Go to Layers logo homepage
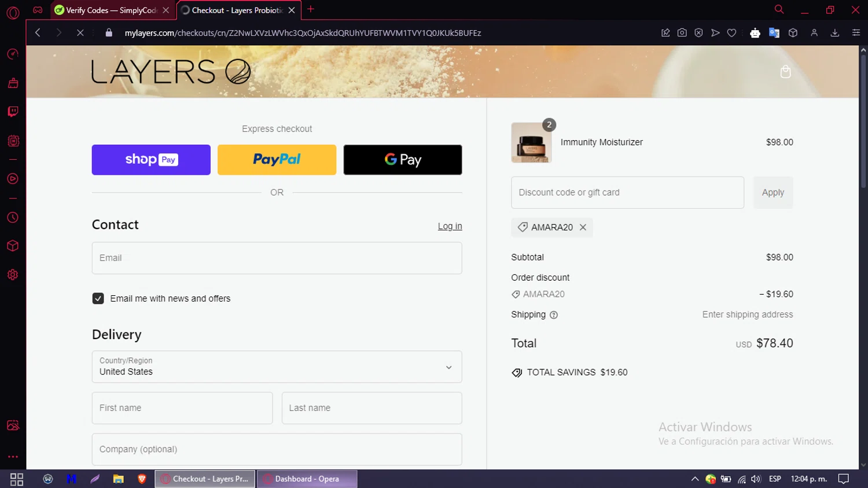This screenshot has height=488, width=868. click(x=171, y=72)
